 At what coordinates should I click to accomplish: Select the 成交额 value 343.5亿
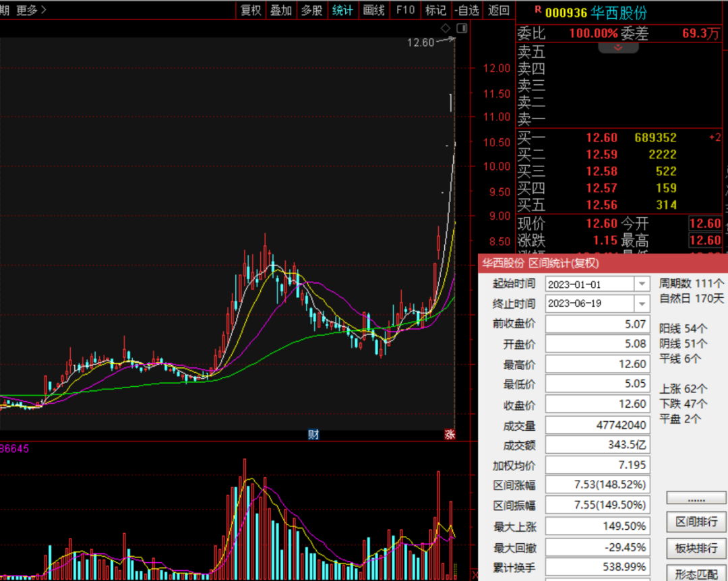[597, 445]
